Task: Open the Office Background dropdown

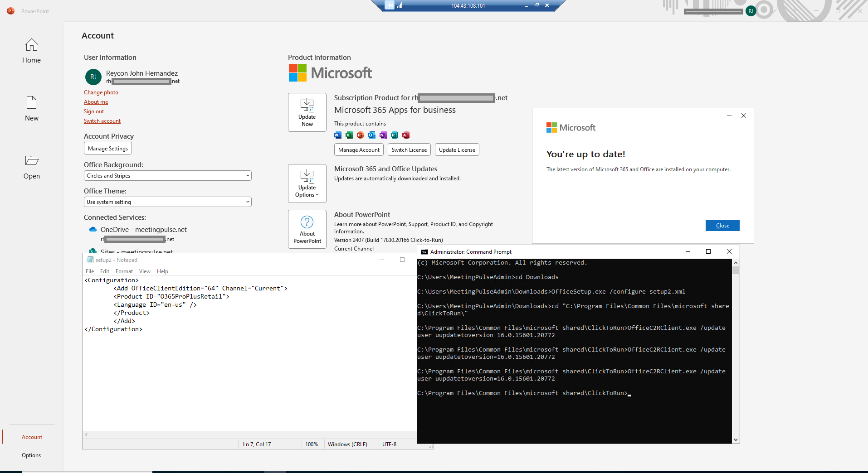Action: click(x=168, y=176)
